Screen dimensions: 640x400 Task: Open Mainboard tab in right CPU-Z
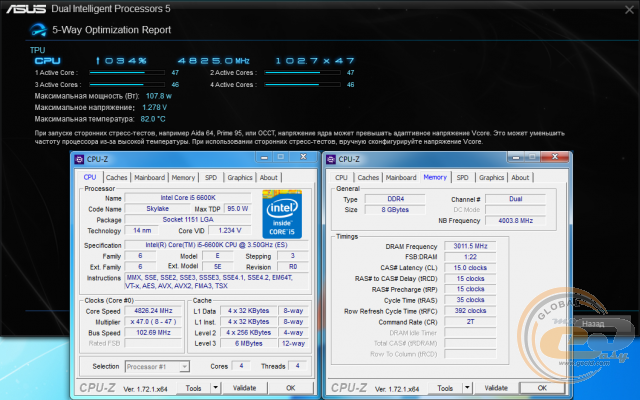(401, 178)
